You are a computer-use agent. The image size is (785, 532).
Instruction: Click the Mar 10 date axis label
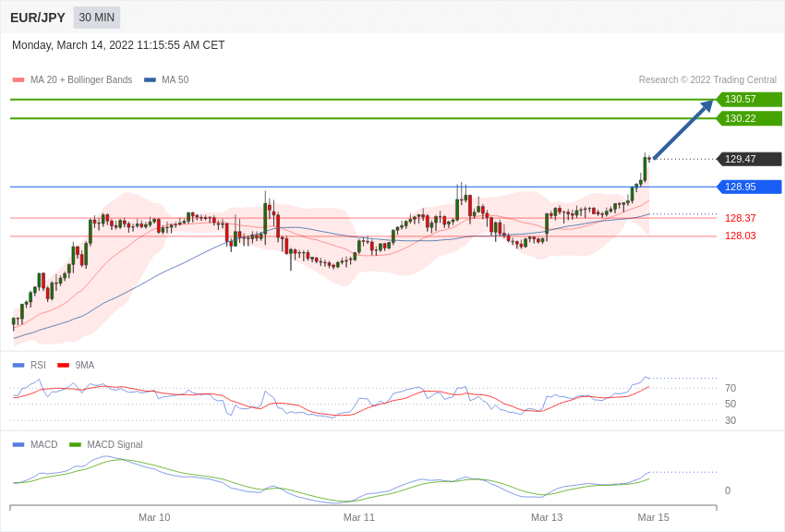pos(154,517)
